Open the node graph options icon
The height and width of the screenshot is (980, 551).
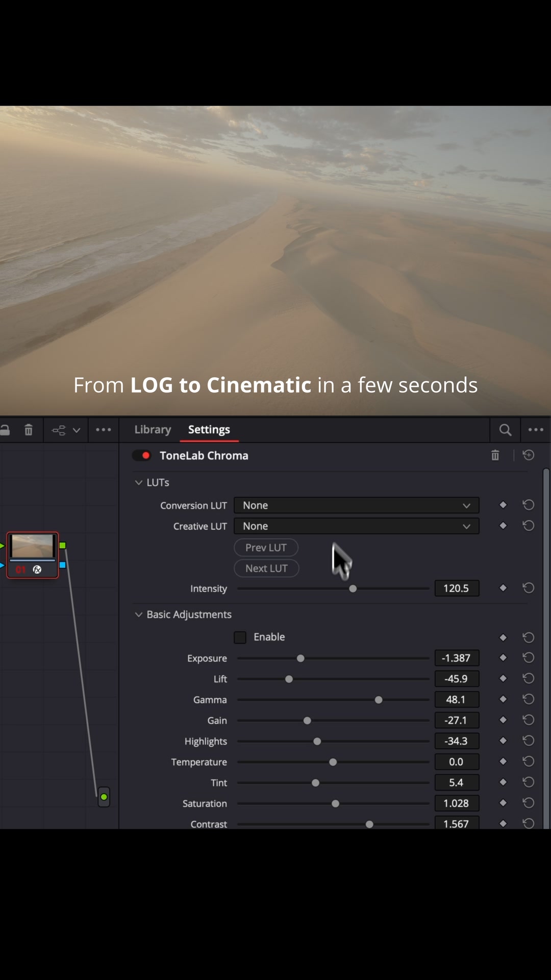click(59, 430)
